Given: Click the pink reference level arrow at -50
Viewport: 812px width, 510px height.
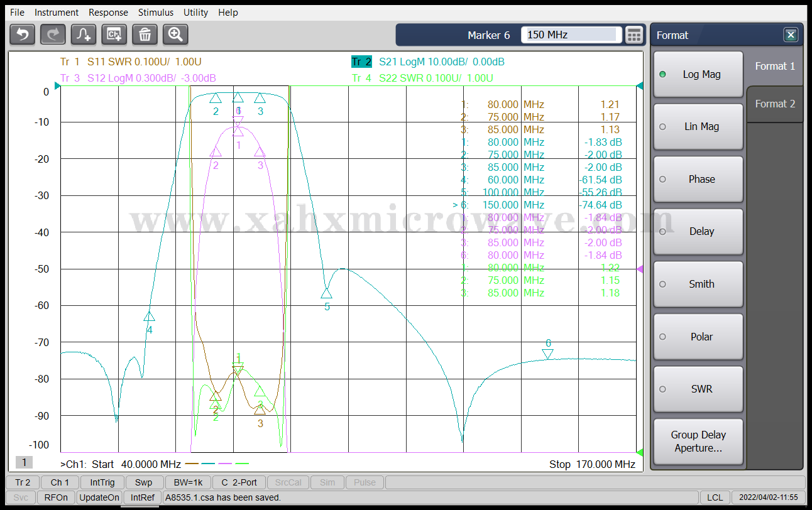Looking at the screenshot, I should pyautogui.click(x=640, y=269).
